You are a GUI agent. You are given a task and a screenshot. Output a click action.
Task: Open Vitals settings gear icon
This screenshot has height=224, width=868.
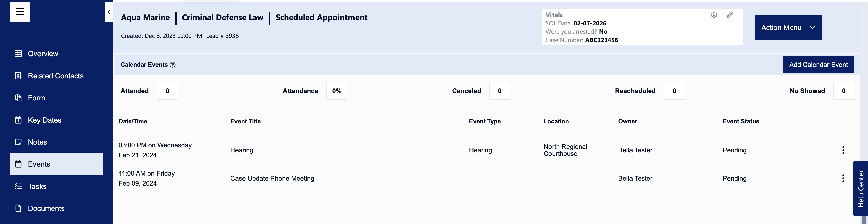714,15
